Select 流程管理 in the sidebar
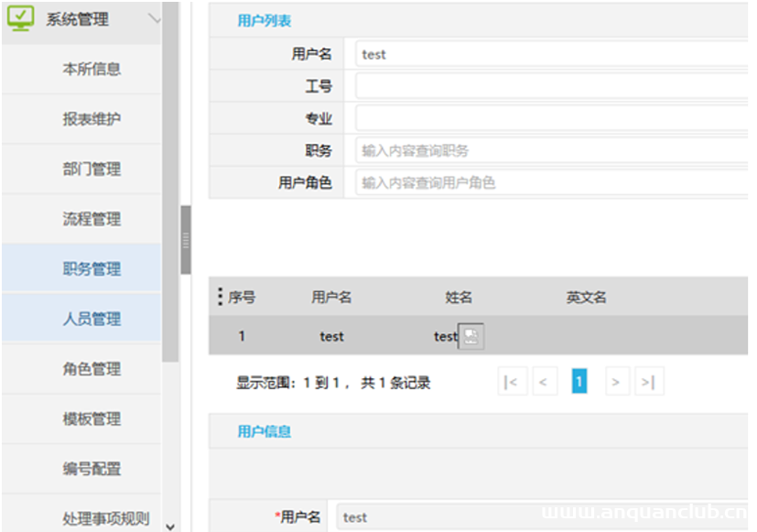The image size is (757, 532). [92, 220]
